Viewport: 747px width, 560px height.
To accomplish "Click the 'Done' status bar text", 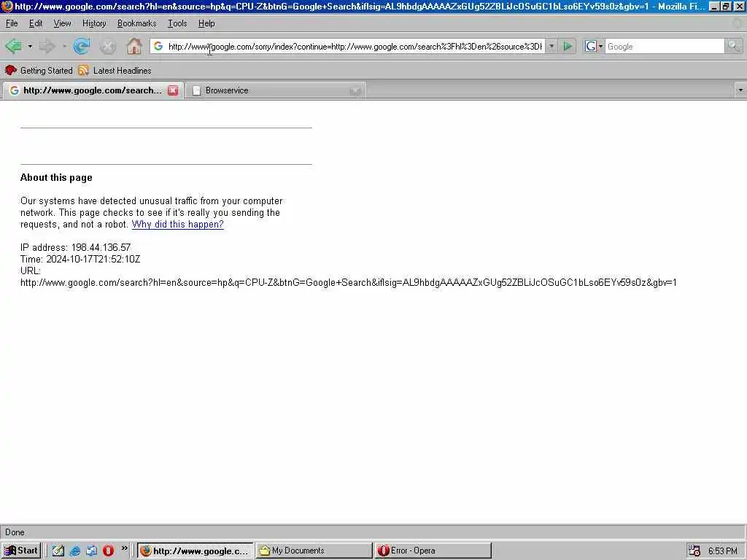I will (15, 532).
